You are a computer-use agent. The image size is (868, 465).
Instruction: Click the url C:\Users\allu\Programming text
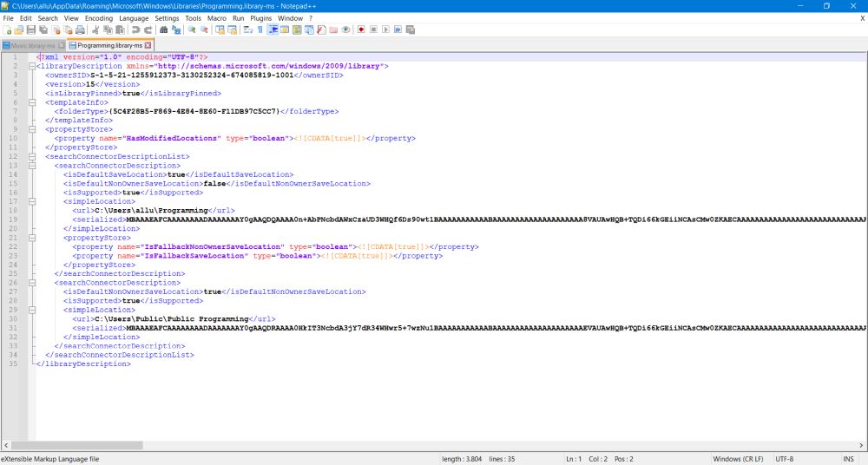151,210
